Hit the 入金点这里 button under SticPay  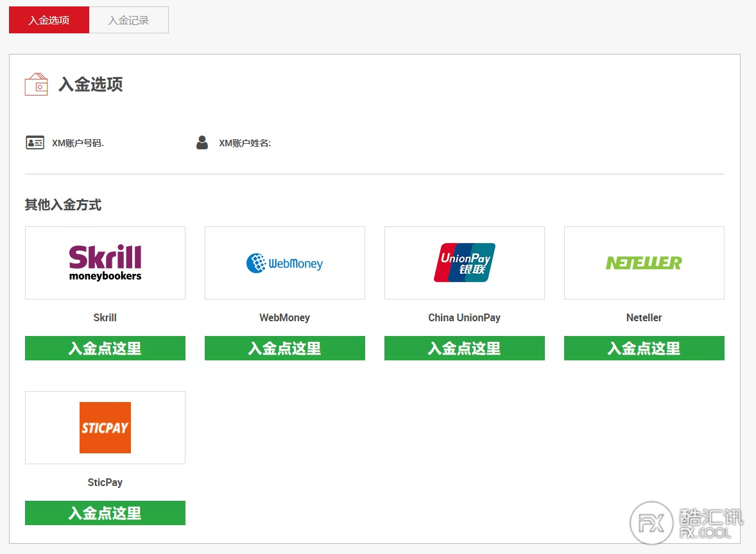pos(105,513)
